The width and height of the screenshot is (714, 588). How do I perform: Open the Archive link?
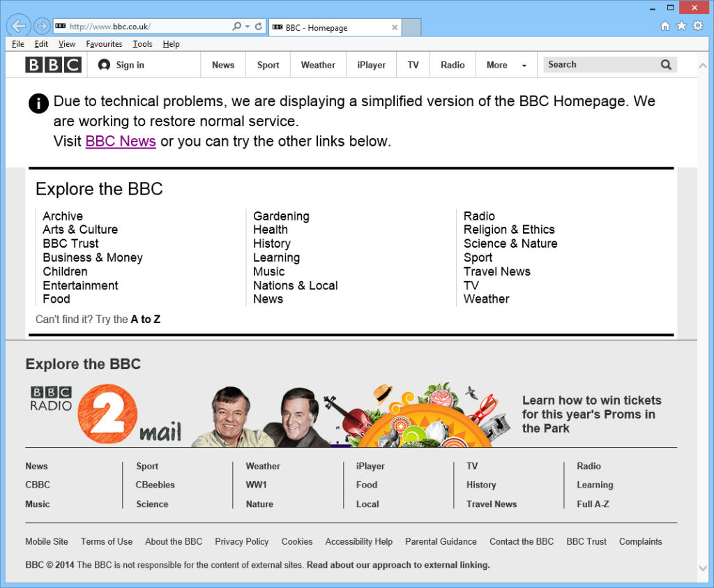tap(63, 216)
